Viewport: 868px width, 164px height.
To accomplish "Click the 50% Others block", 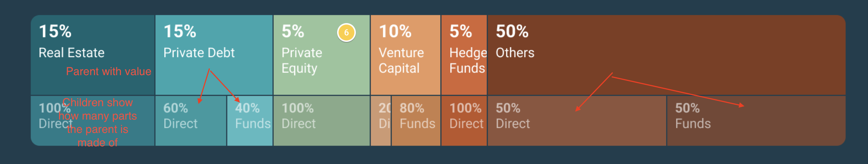I will [667, 55].
